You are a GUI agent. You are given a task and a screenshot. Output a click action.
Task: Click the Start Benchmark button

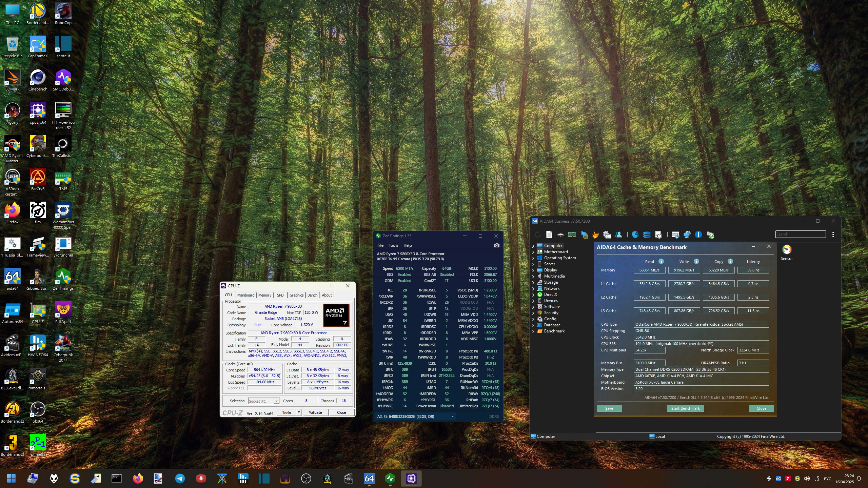click(685, 408)
